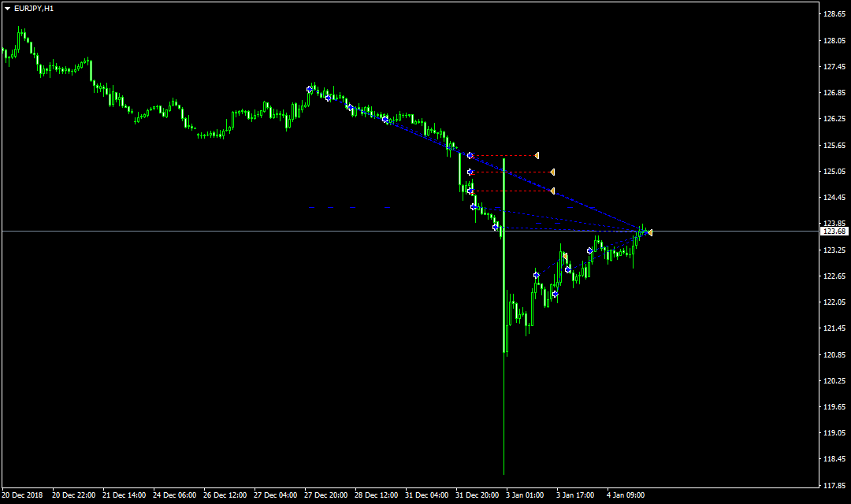Click the 120.85 price scale label
The width and height of the screenshot is (851, 504).
pyautogui.click(x=834, y=355)
